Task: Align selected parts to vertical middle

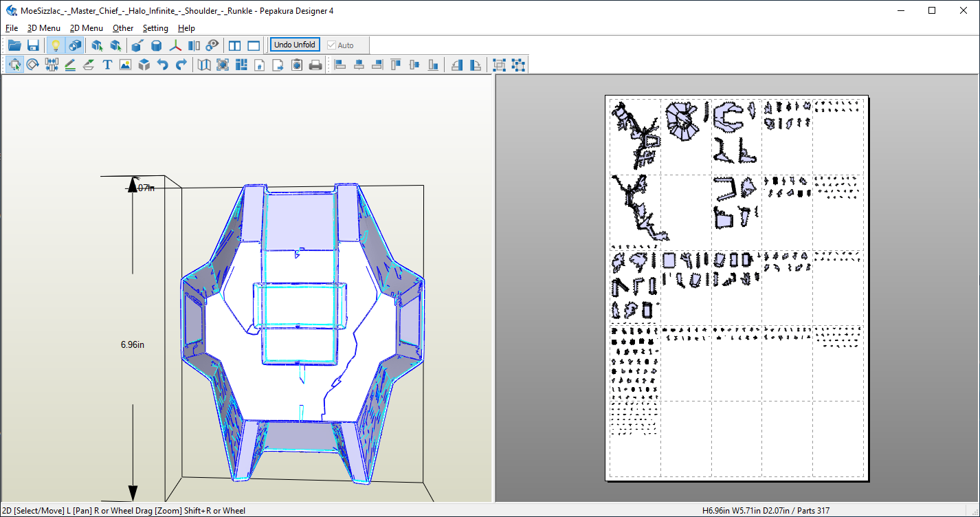Action: [414, 65]
